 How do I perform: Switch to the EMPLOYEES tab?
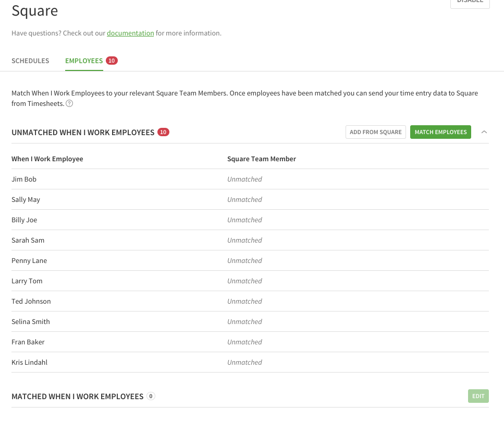click(x=84, y=61)
